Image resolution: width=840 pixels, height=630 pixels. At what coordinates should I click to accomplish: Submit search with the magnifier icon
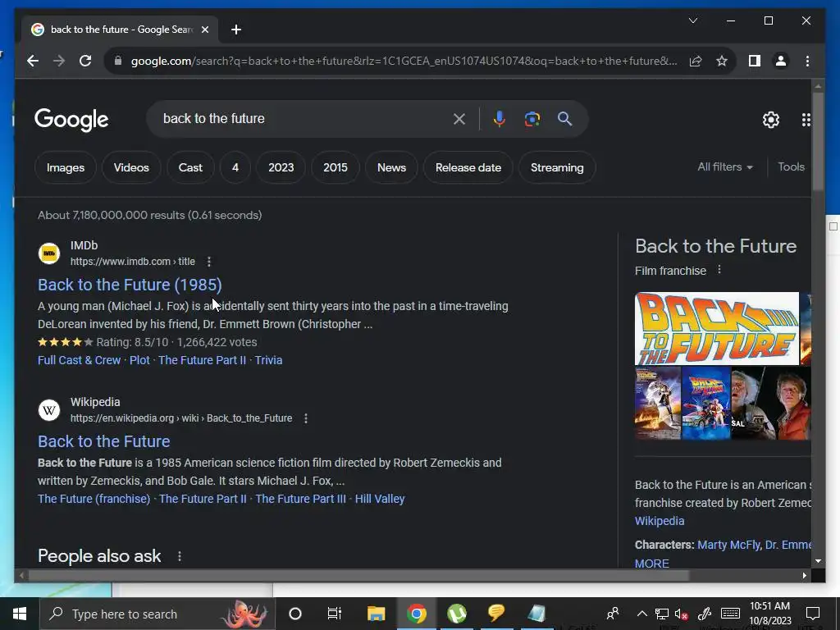coord(564,119)
